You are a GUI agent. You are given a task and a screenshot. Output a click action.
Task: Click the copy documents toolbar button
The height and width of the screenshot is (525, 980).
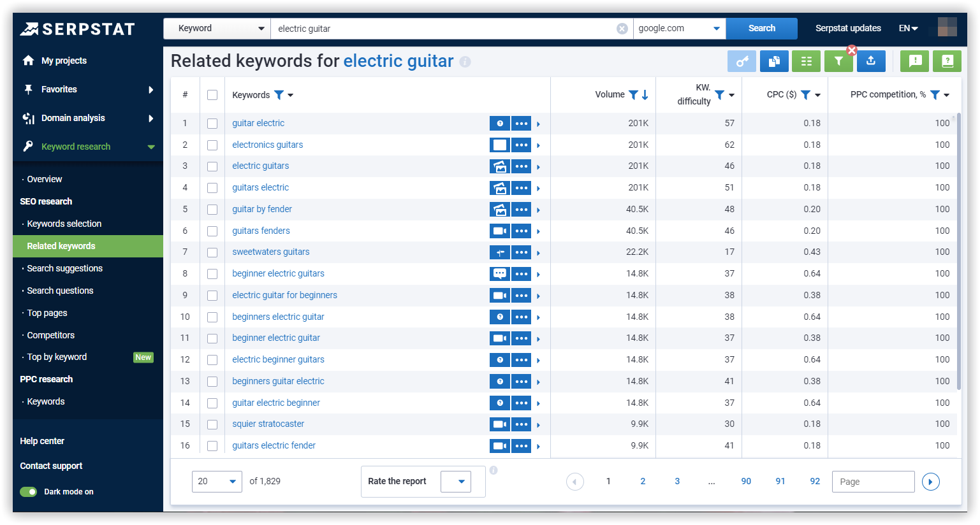point(774,61)
